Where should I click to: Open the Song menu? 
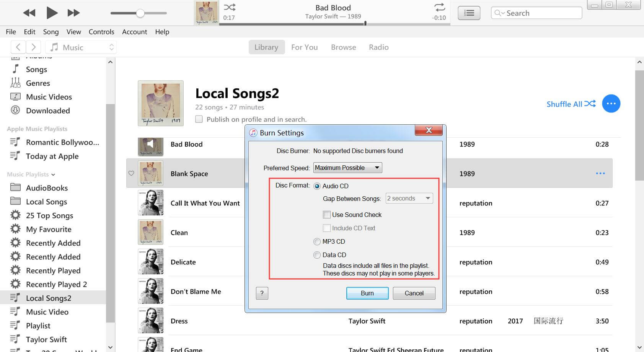(x=51, y=32)
